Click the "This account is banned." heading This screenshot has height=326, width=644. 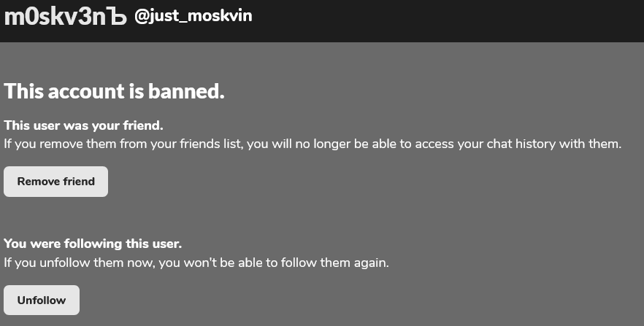pyautogui.click(x=114, y=91)
